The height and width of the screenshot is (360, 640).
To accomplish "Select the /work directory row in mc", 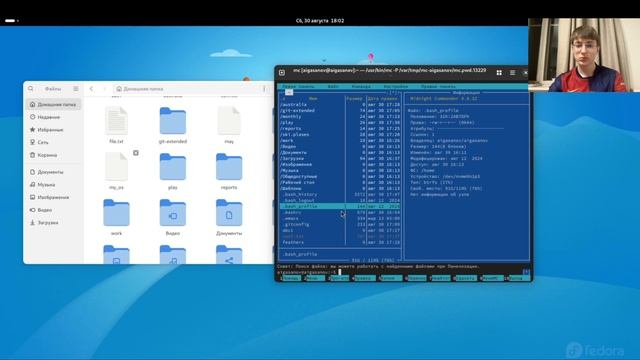I will click(340, 140).
